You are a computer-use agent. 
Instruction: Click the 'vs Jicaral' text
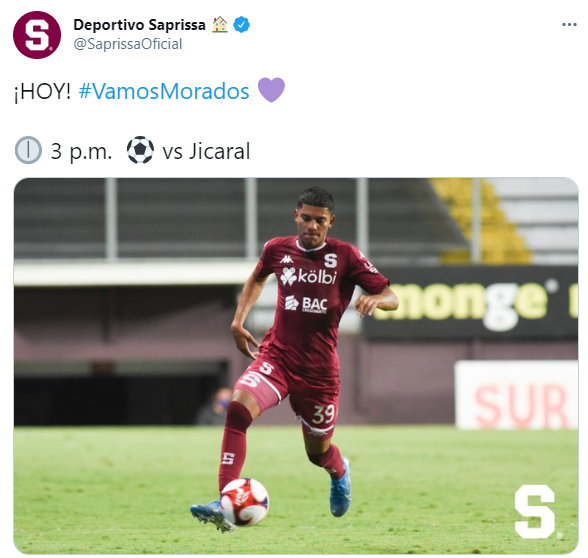pos(206,152)
